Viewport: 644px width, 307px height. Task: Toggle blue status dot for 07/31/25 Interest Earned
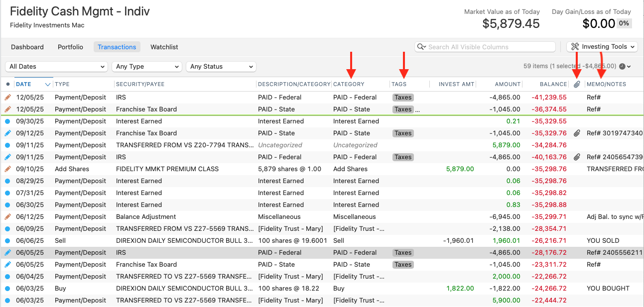[7, 193]
